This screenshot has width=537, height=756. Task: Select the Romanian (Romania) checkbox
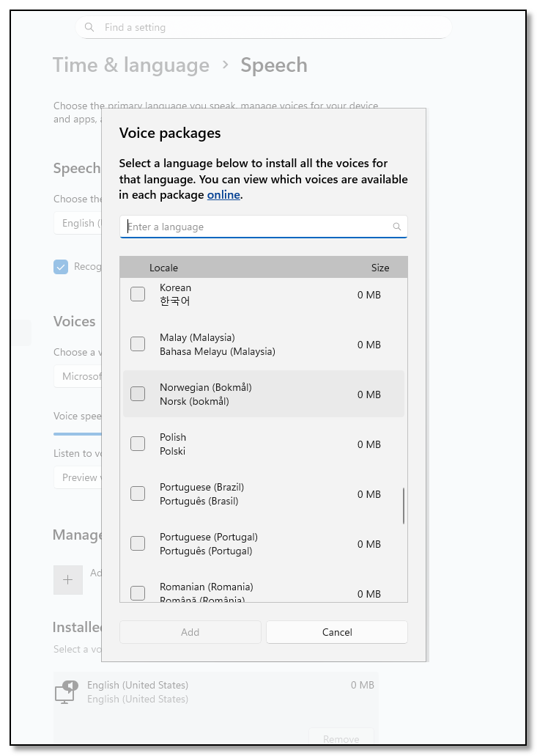click(137, 592)
